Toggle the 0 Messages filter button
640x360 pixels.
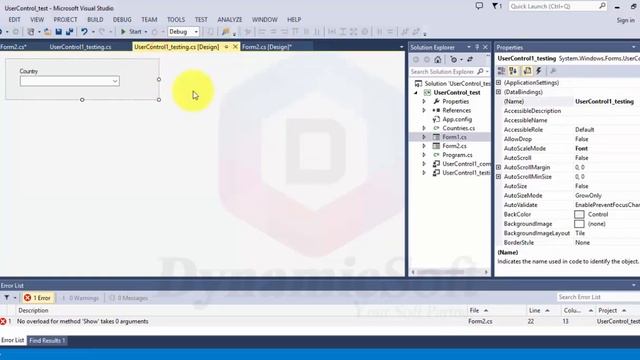pos(129,298)
